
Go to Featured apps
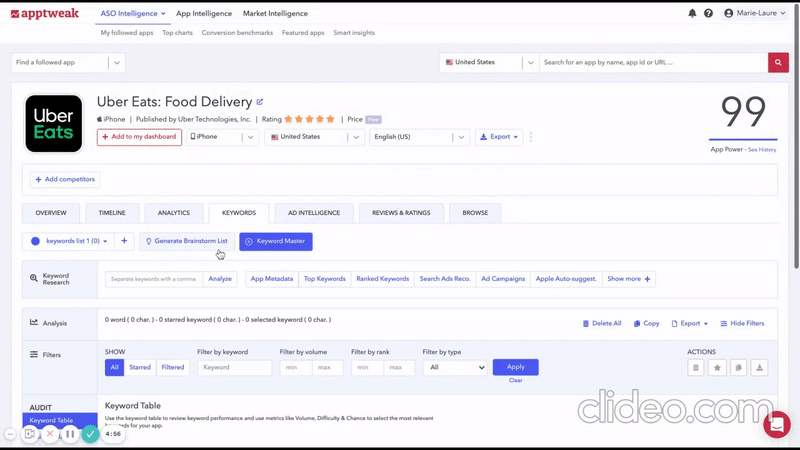[303, 33]
